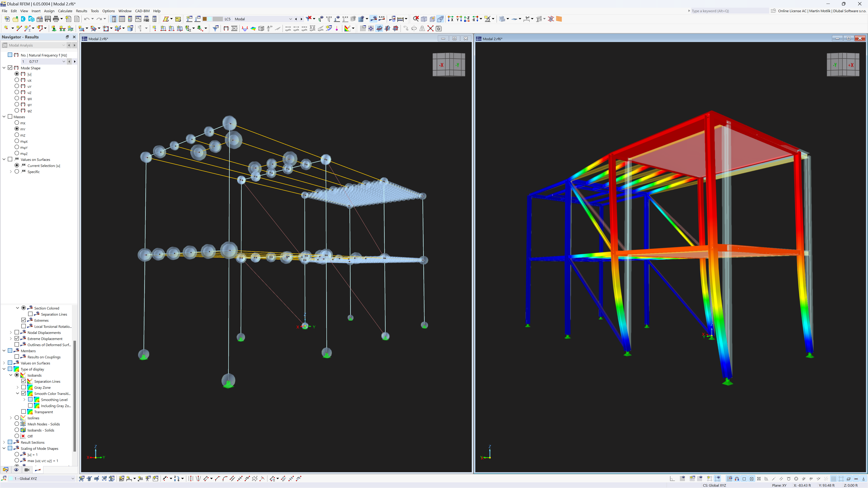
Task: Toggle the Smooth Color Transl... checkbox
Action: 24,393
